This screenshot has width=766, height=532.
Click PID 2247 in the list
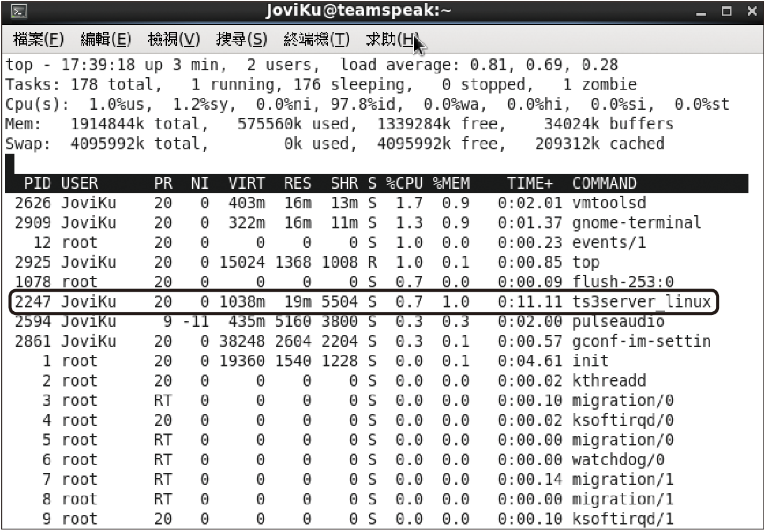click(x=34, y=302)
